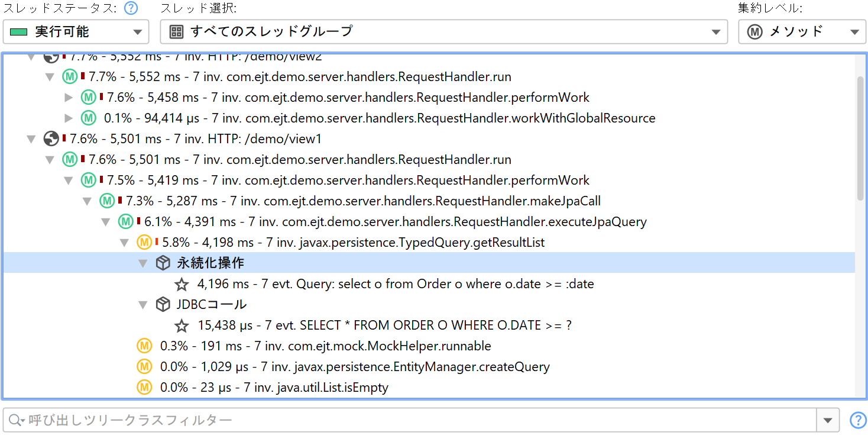Click orange method icon of MockHelper.runnable

pyautogui.click(x=144, y=346)
